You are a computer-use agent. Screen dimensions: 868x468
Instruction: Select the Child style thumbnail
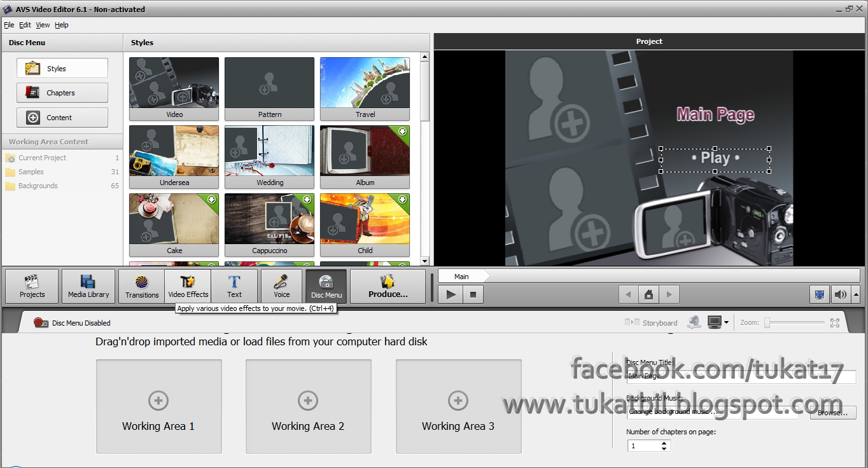[x=365, y=225]
